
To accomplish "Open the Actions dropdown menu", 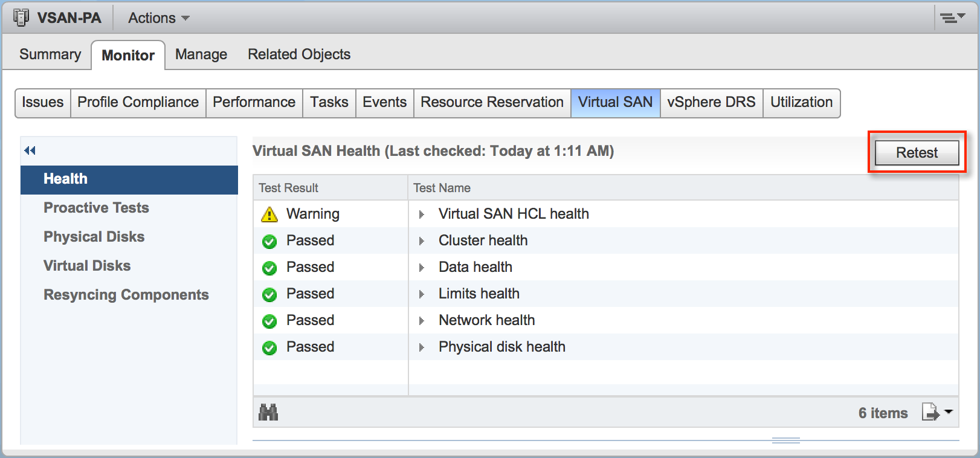I will click(x=158, y=18).
